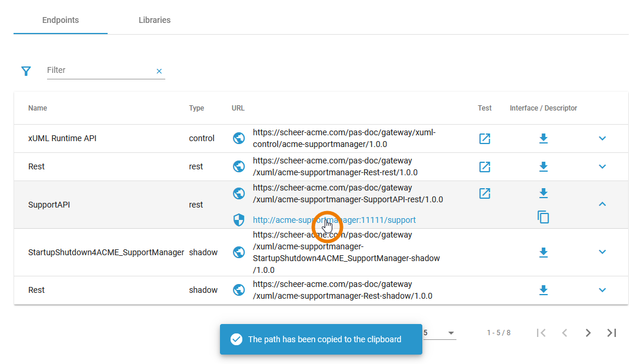
Task: Select the xUML Runtime API name cell
Action: pyautogui.click(x=62, y=138)
